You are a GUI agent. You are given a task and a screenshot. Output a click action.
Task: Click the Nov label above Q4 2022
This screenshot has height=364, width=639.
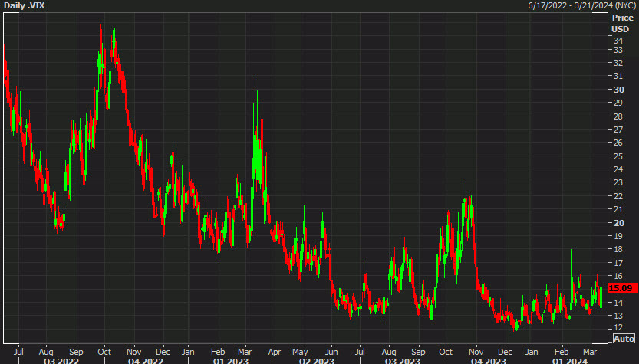133,352
